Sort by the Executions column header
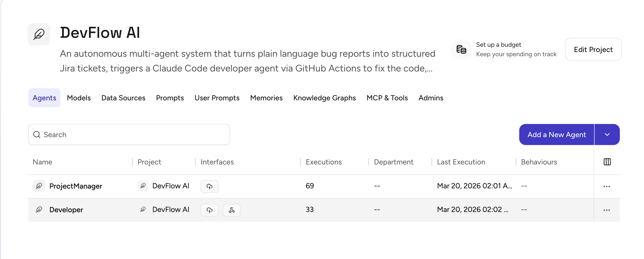 [324, 162]
